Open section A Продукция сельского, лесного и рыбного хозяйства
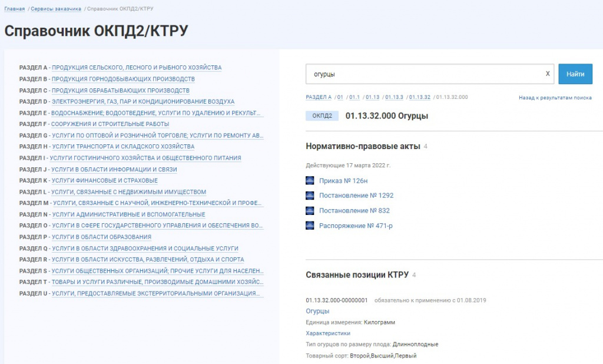Screen dimensions: 603x364 [x=137, y=67]
